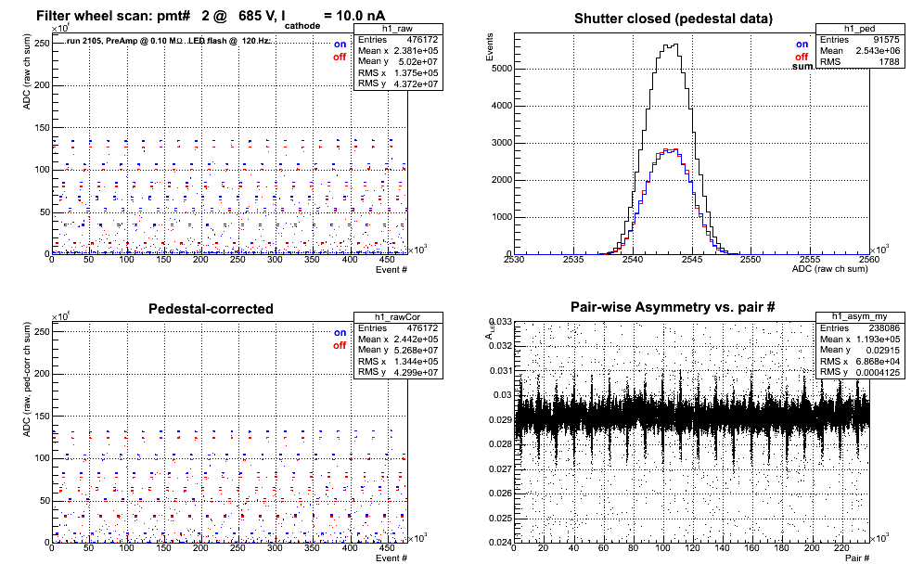Click the 'Events' y-axis label

489,47
